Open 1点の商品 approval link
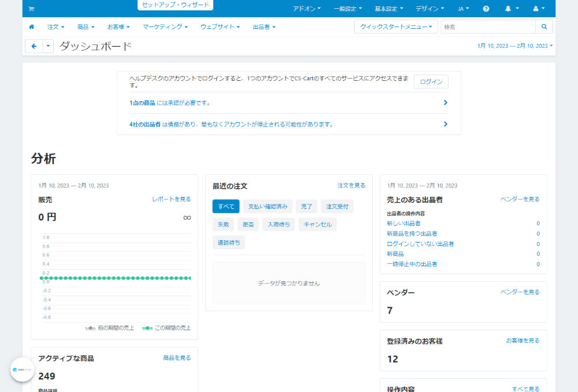 point(142,103)
